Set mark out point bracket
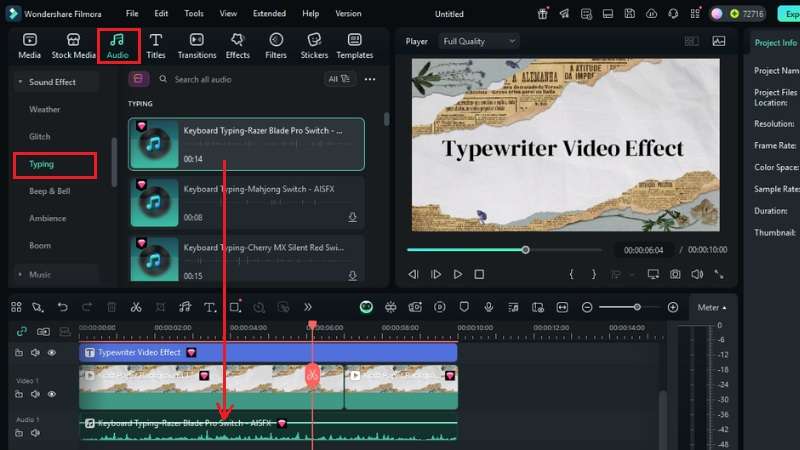Screen dimensions: 800x450 click(593, 274)
